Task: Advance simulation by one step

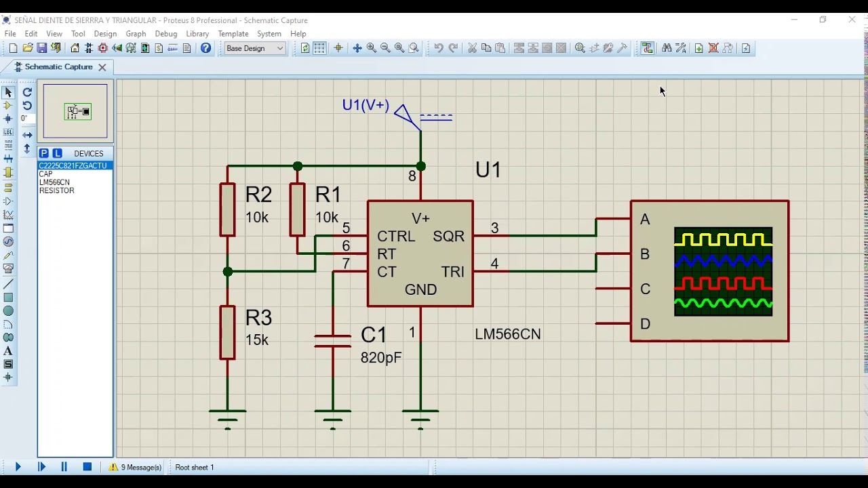Action: pos(41,467)
